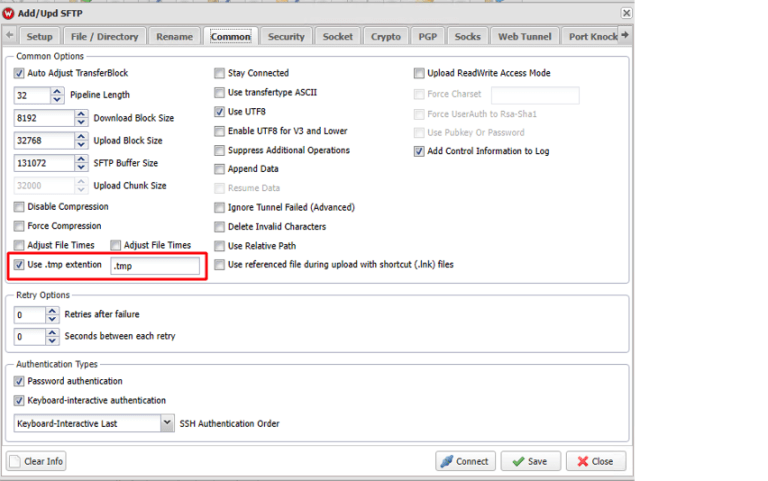Open the Security tab
Screen dimensions: 768x481
point(286,36)
